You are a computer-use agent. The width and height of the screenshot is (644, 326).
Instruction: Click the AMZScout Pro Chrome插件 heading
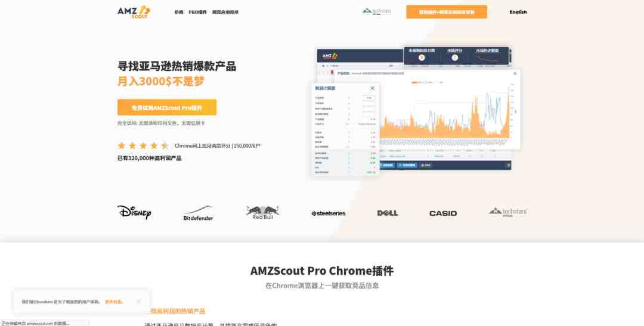tap(322, 271)
